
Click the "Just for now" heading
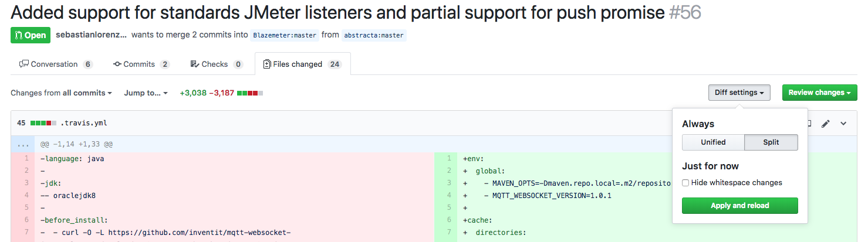point(710,166)
